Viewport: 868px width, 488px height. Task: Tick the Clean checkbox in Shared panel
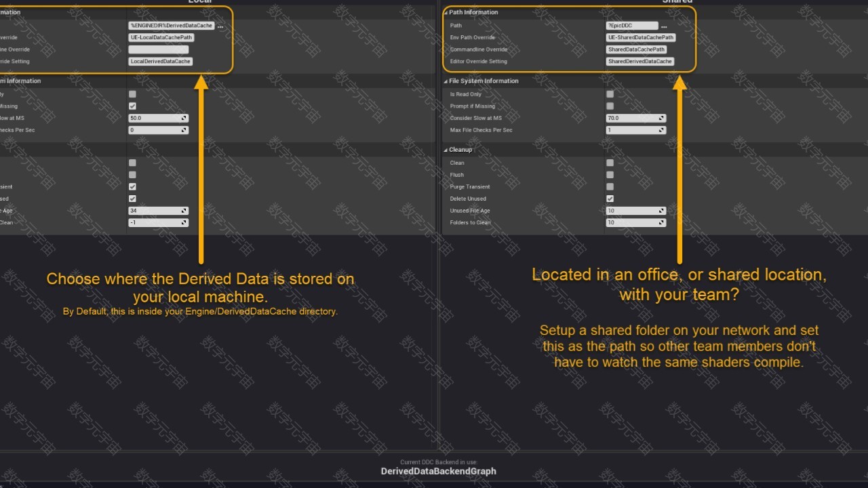coord(610,163)
